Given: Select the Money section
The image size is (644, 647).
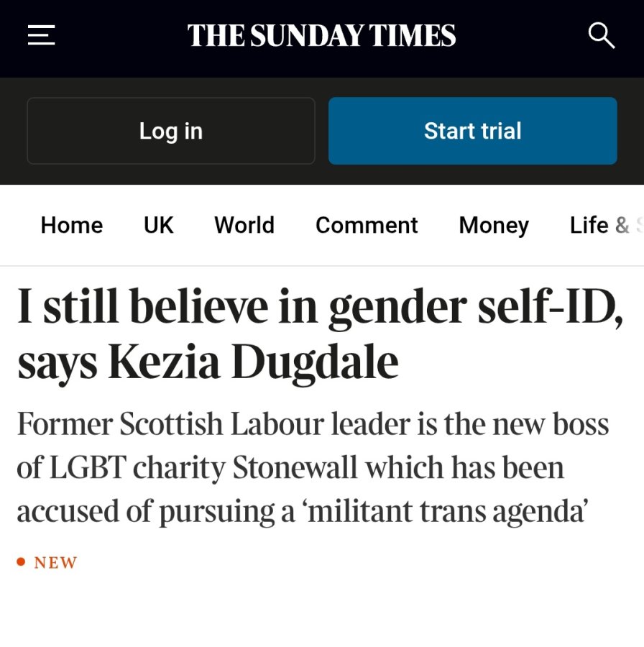Looking at the screenshot, I should tap(494, 226).
